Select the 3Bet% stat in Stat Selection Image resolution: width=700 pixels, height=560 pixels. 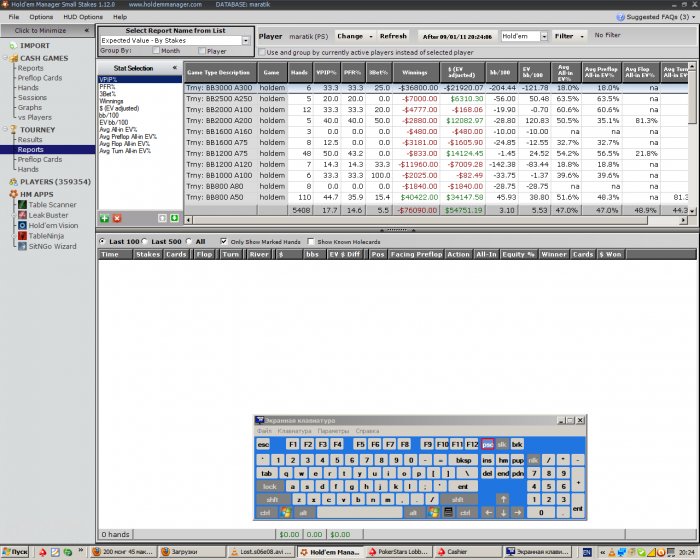click(108, 94)
